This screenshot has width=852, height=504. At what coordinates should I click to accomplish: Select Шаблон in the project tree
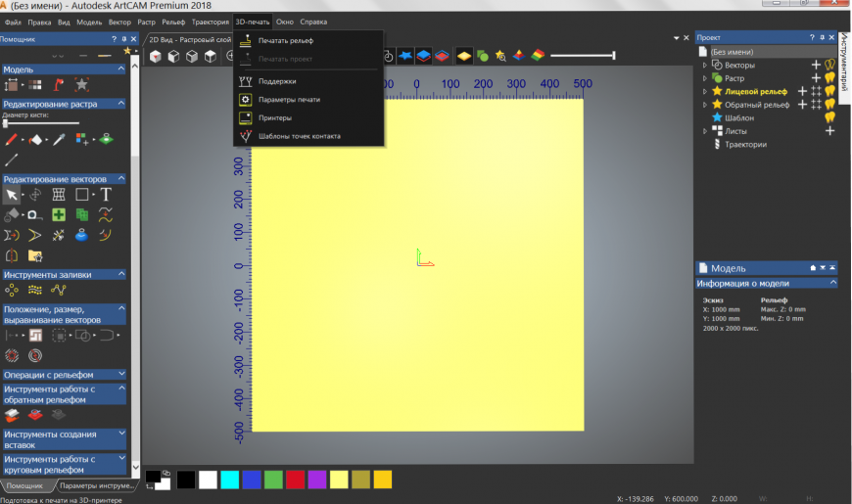pyautogui.click(x=739, y=117)
